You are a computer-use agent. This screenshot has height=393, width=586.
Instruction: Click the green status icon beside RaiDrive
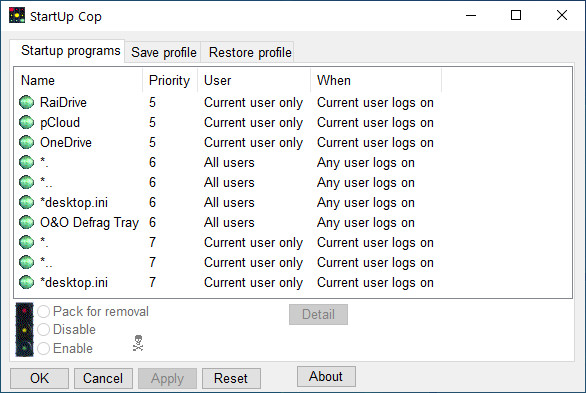(x=27, y=102)
